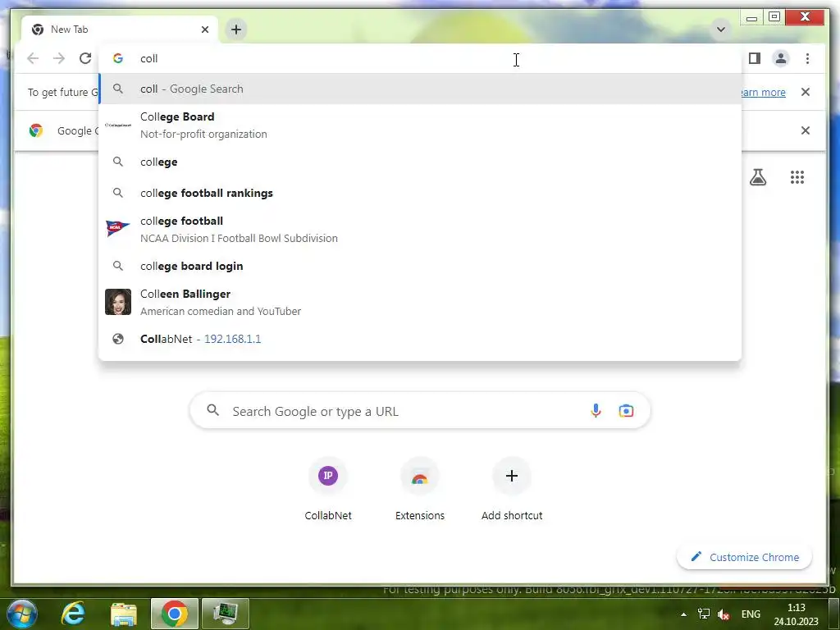Open the 'Learn more' link

764,92
